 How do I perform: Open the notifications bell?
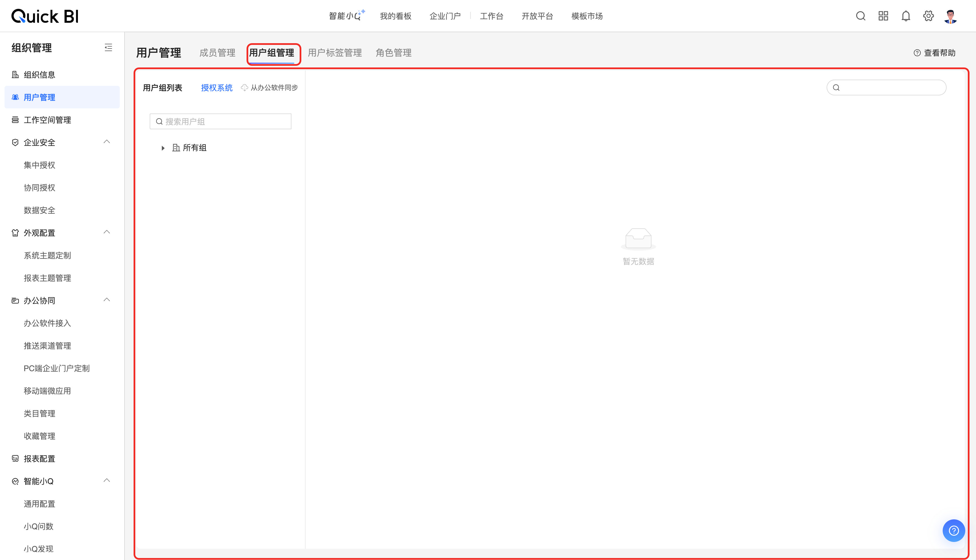906,16
